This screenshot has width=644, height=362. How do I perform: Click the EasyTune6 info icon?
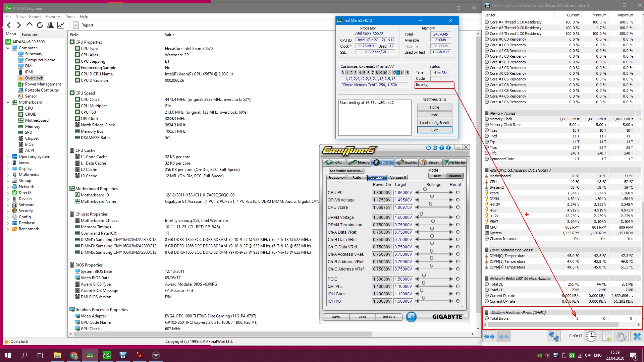448,148
